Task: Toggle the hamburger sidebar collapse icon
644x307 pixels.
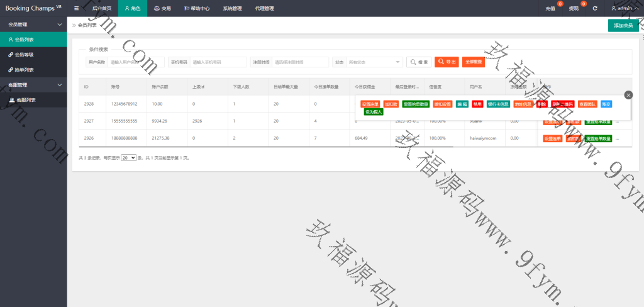Action: 77,8
